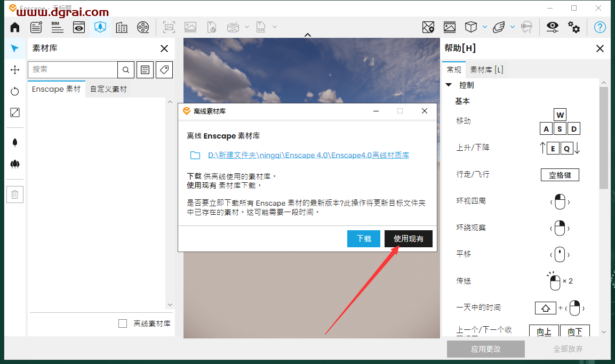Click the screenshot capture icon
The width and height of the screenshot is (615, 364).
pos(169,27)
